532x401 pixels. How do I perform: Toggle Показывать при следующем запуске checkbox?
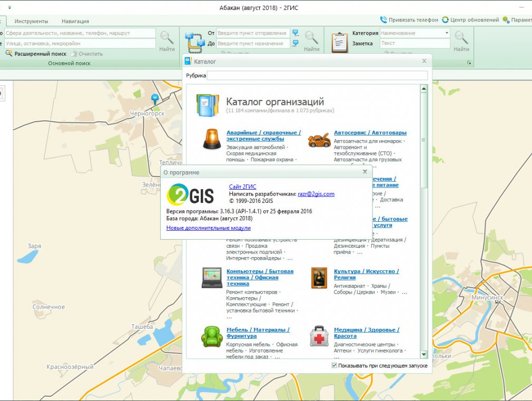point(334,365)
